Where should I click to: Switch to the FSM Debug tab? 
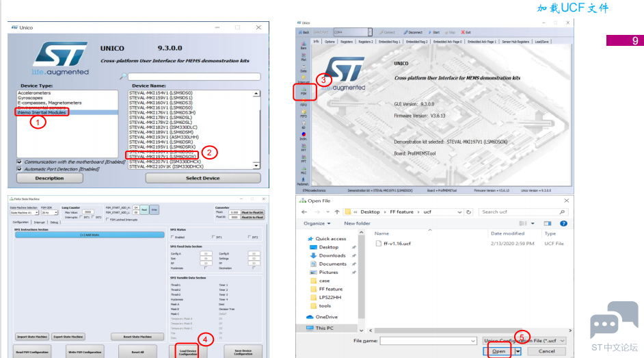54,222
